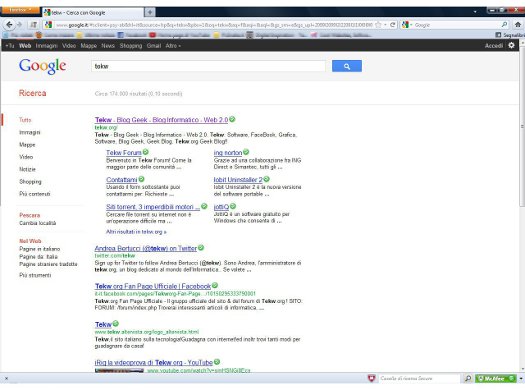Select Pagine in italiano filter
The image size is (525, 390).
tap(40, 249)
